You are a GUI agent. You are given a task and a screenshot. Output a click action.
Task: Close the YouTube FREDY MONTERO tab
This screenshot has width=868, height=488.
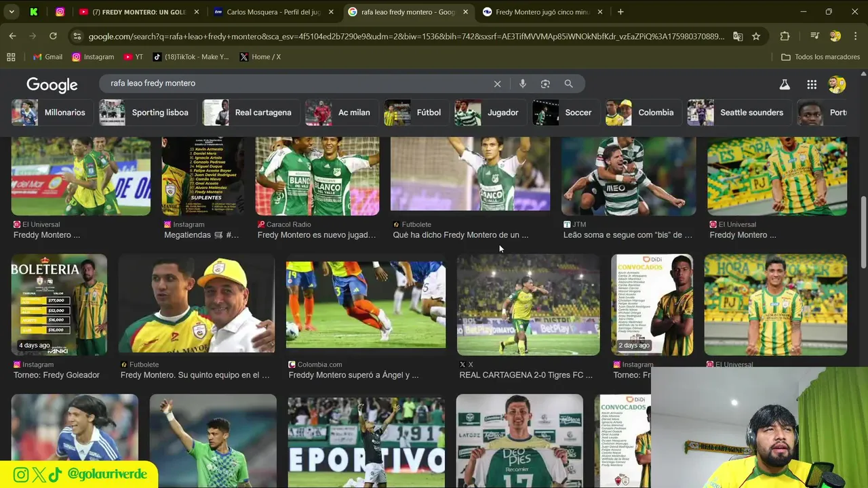(x=197, y=12)
